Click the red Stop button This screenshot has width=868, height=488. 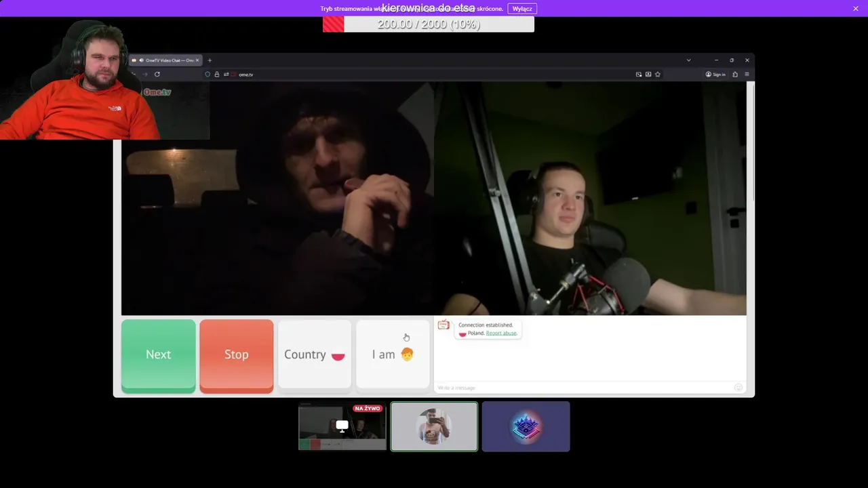(237, 356)
